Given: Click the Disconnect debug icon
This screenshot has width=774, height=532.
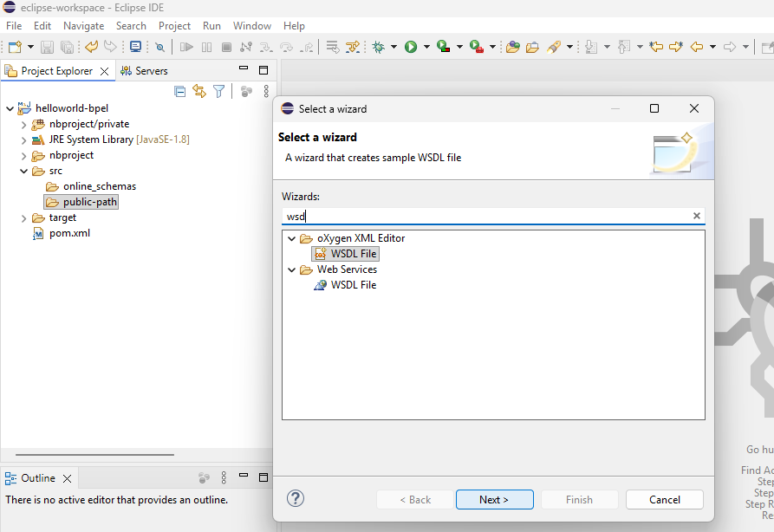Looking at the screenshot, I should click(246, 47).
